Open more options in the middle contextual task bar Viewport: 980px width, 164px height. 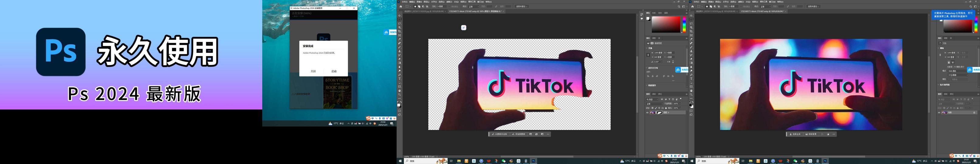tap(548, 134)
